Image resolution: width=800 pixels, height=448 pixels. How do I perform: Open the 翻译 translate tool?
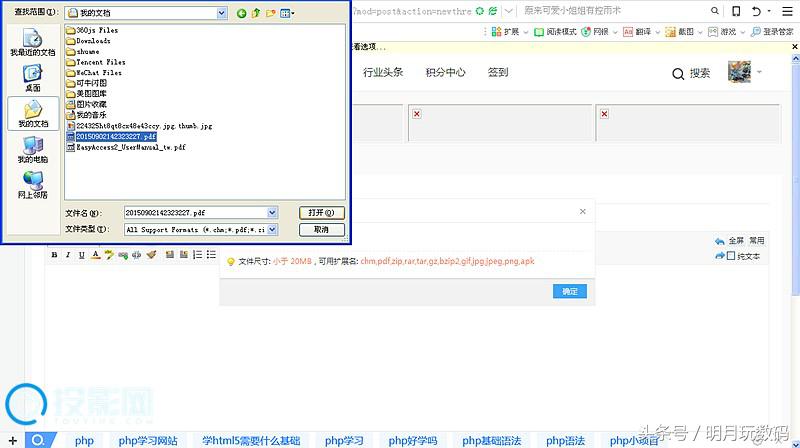pos(637,32)
